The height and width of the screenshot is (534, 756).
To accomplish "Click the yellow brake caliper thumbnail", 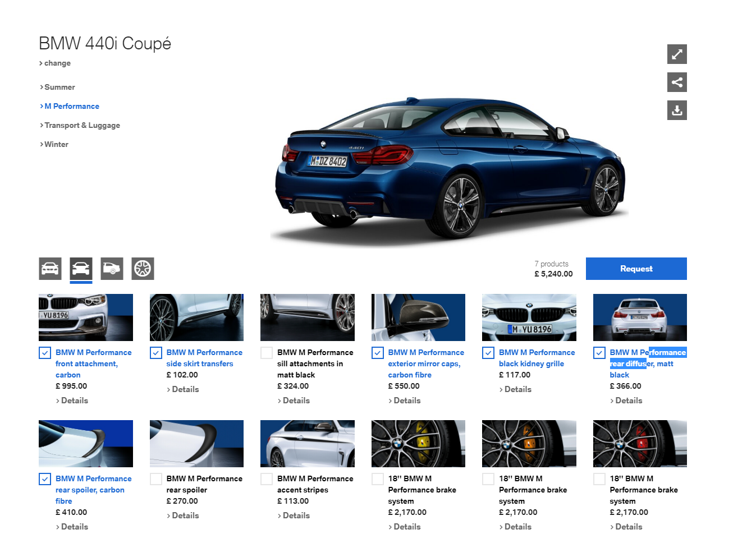I will click(418, 444).
